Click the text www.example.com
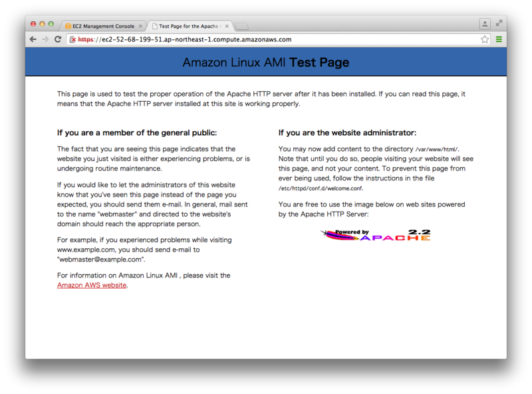Image resolution: width=532 pixels, height=394 pixels. 87,250
